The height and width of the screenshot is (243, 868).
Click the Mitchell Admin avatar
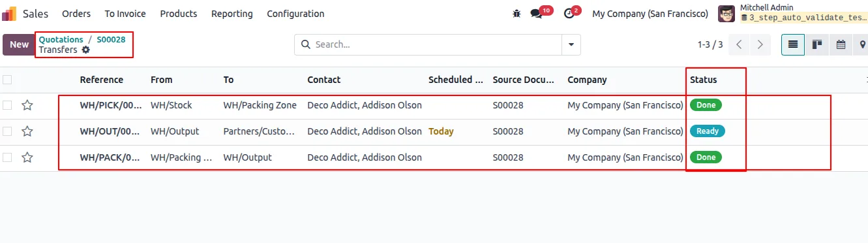[x=726, y=14]
